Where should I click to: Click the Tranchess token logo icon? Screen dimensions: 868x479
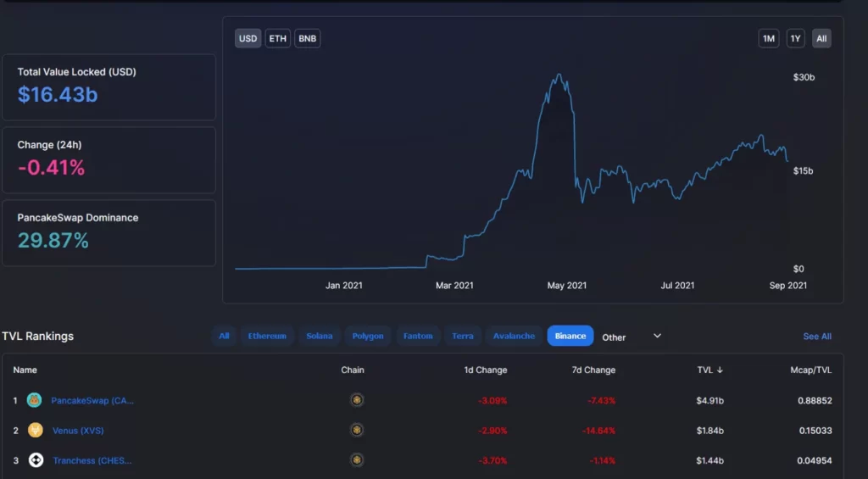point(35,460)
